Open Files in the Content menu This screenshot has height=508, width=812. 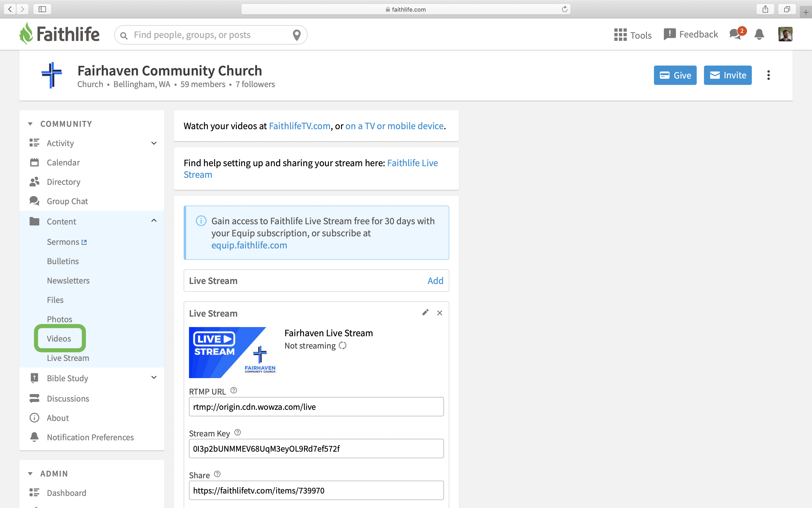point(55,300)
